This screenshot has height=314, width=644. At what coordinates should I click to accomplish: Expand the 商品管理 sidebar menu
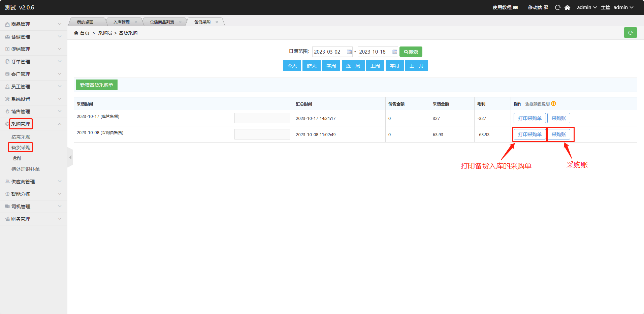coord(33,24)
